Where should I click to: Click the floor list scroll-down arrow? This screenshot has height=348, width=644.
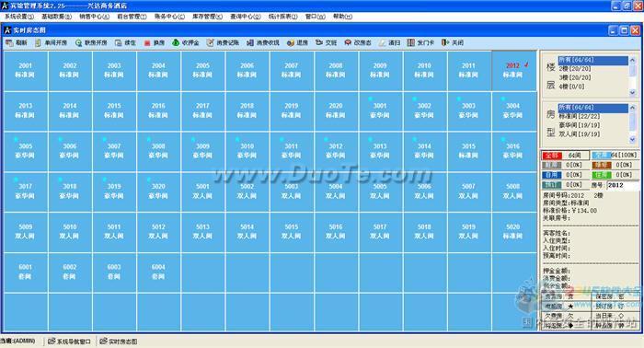[x=633, y=93]
